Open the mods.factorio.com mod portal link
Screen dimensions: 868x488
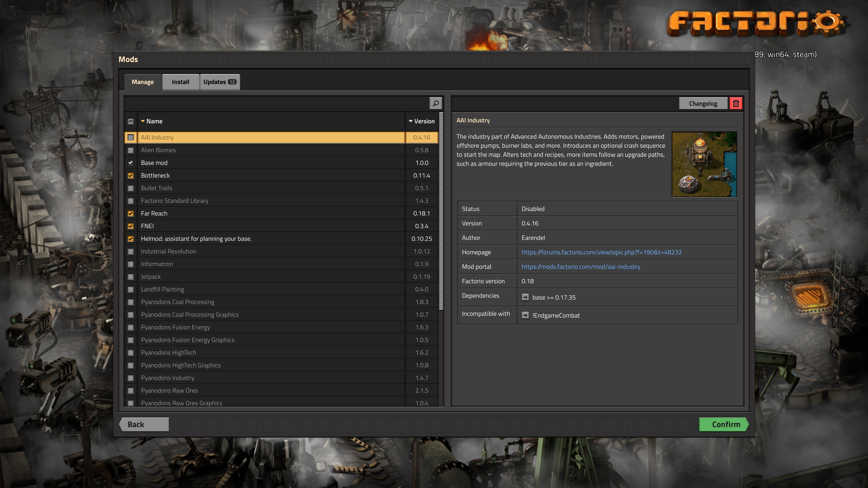(580, 267)
